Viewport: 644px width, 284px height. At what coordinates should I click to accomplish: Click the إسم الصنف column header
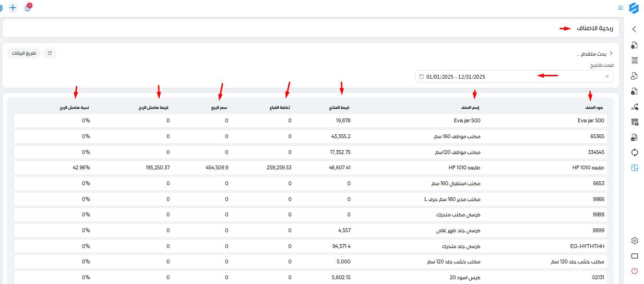pos(471,107)
